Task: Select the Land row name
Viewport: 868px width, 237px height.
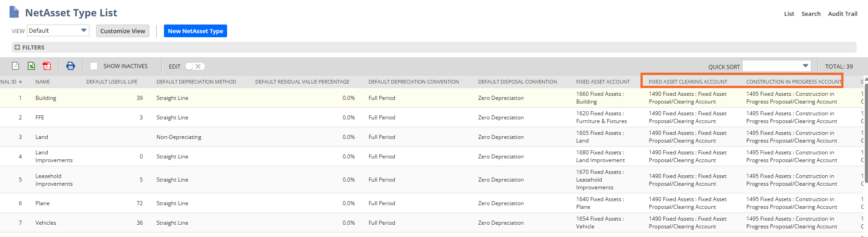Action: click(42, 137)
